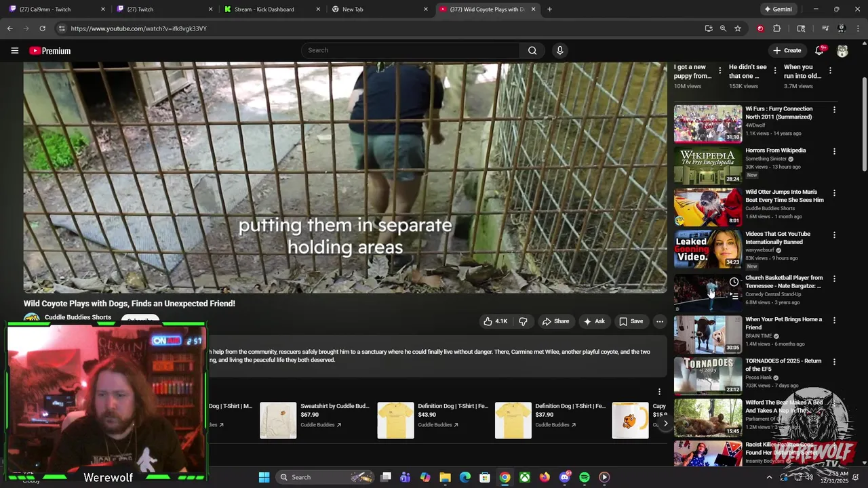Open Spotify from the taskbar

click(585, 477)
